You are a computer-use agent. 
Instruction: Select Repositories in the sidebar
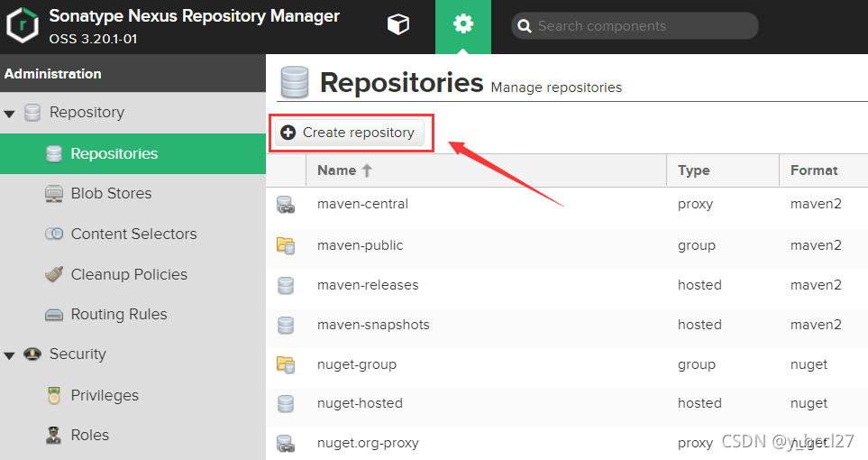(x=132, y=153)
